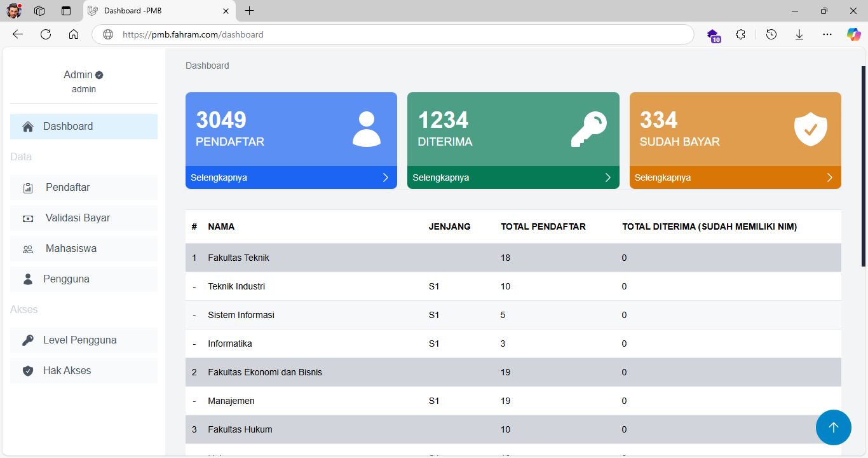Expand Selengkapnya arrow on Sudah Bayar card

point(829,177)
